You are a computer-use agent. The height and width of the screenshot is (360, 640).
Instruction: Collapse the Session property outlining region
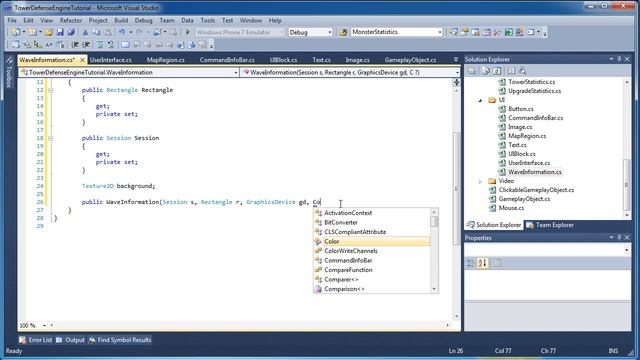point(51,138)
